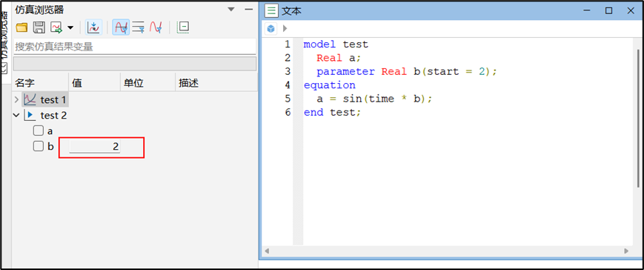Click the collapse-all tree toolbar icon

pyautogui.click(x=183, y=27)
